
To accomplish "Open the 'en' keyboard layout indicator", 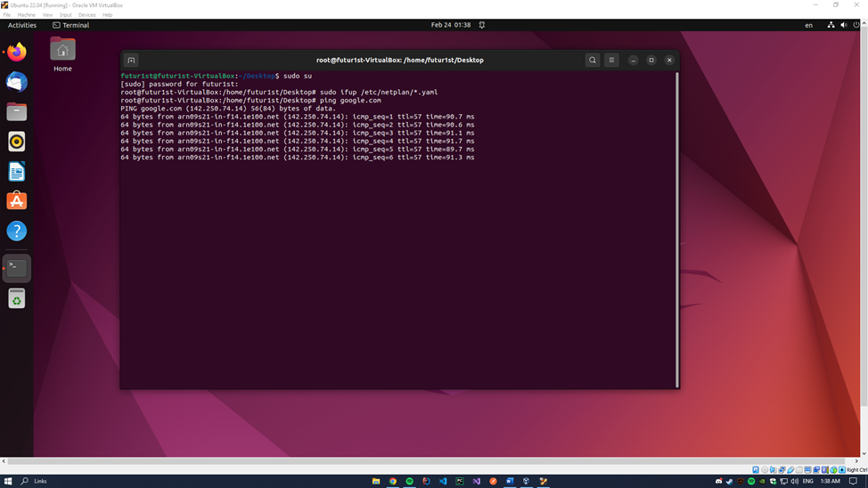I will click(809, 25).
